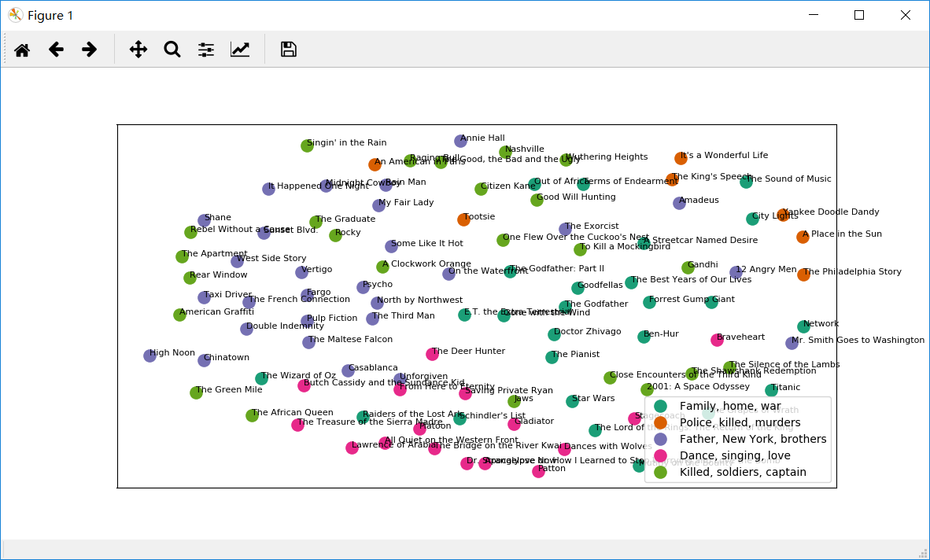Open the Edit axis and curve parameters dialog
Viewport: 930px width, 560px height.
240,50
